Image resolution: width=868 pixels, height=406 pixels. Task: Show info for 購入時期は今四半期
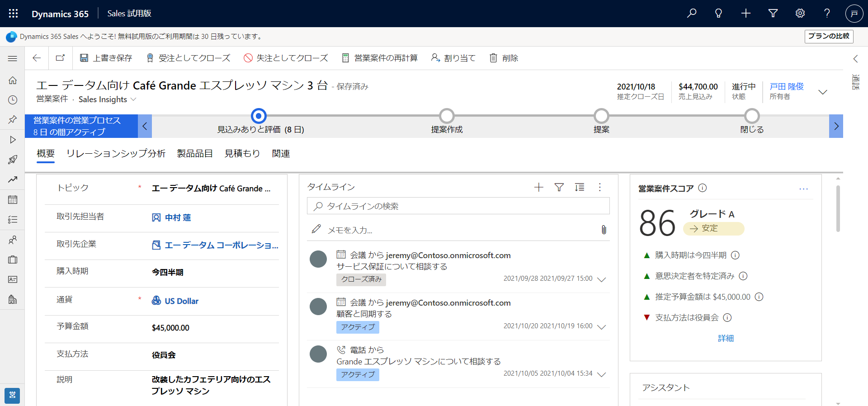(735, 255)
